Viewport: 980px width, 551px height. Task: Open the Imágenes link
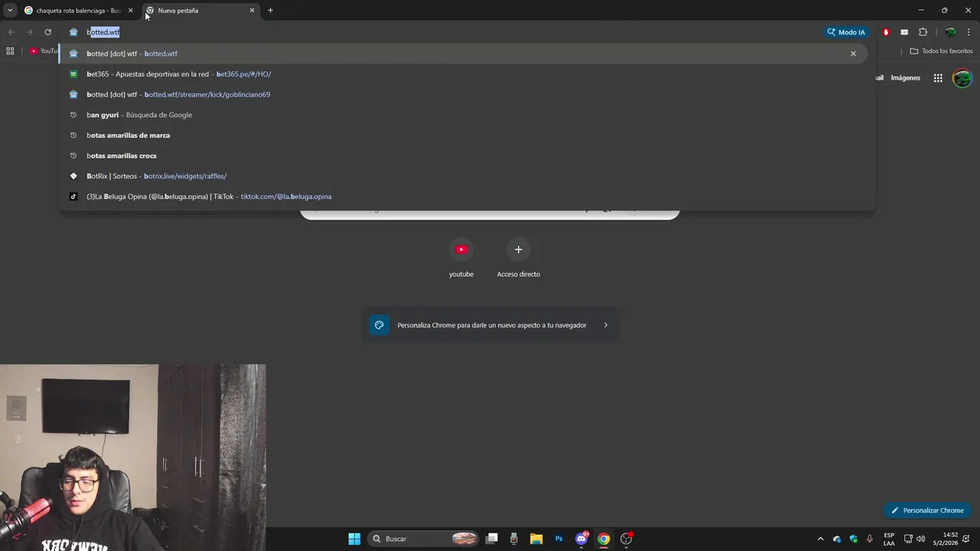(906, 78)
